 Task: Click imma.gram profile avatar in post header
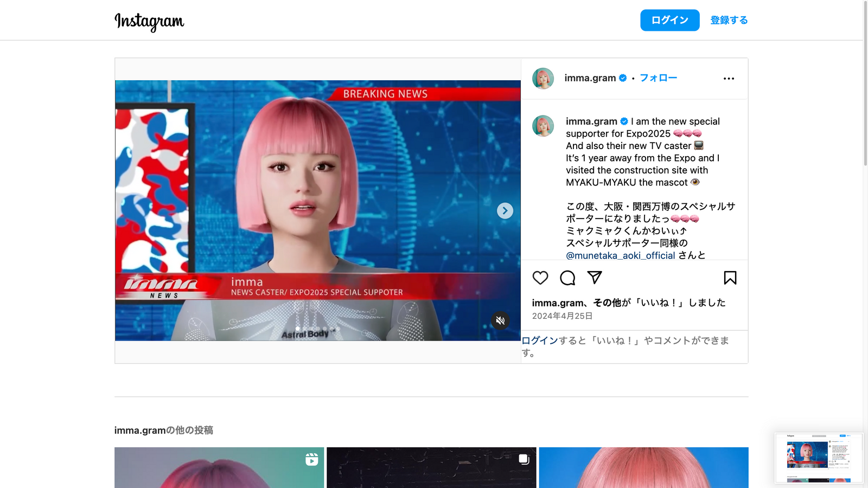[x=542, y=78]
